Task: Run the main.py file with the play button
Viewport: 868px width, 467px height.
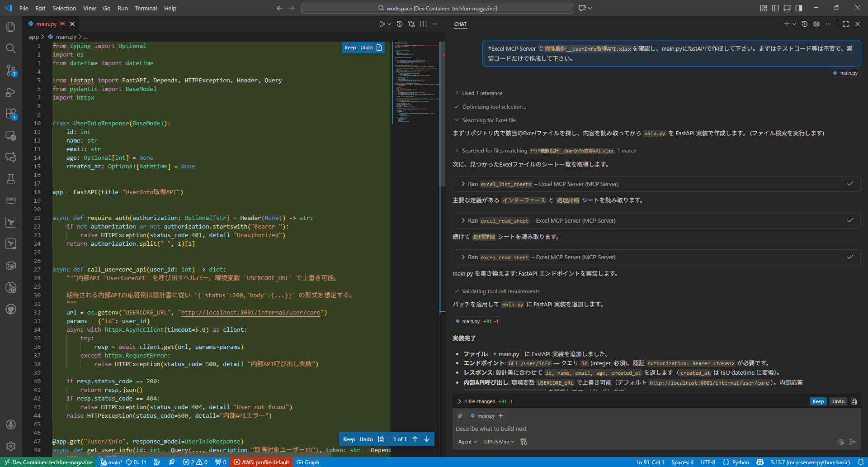Action: point(382,24)
